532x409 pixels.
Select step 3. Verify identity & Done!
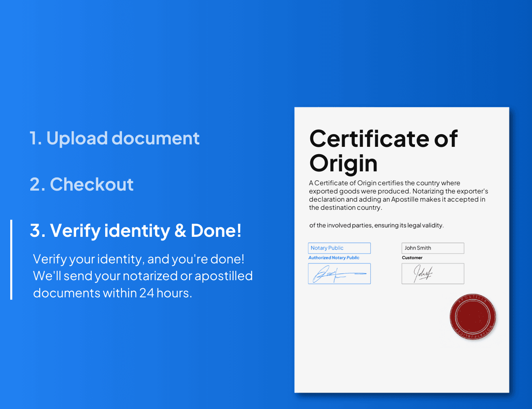pos(135,231)
